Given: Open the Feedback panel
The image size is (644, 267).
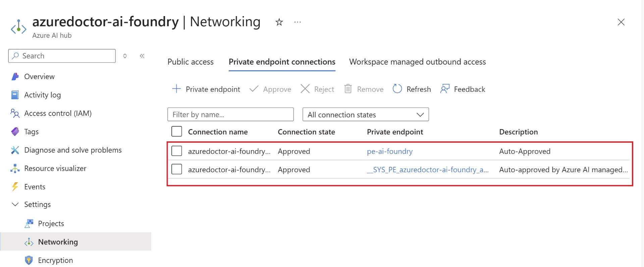Looking at the screenshot, I should coord(463,89).
